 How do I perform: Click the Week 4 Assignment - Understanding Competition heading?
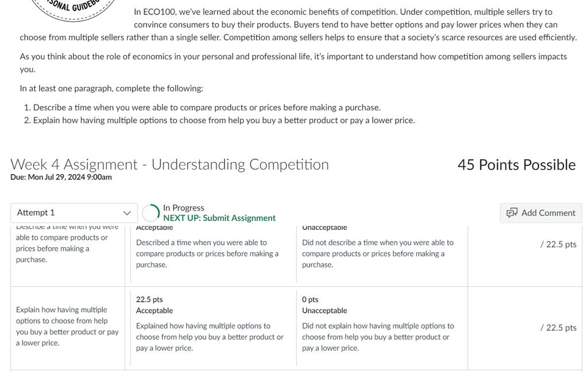click(169, 164)
